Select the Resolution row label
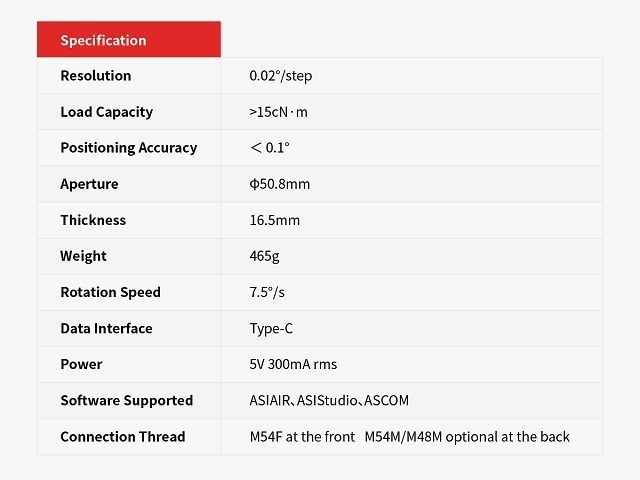The height and width of the screenshot is (480, 640). [x=96, y=76]
